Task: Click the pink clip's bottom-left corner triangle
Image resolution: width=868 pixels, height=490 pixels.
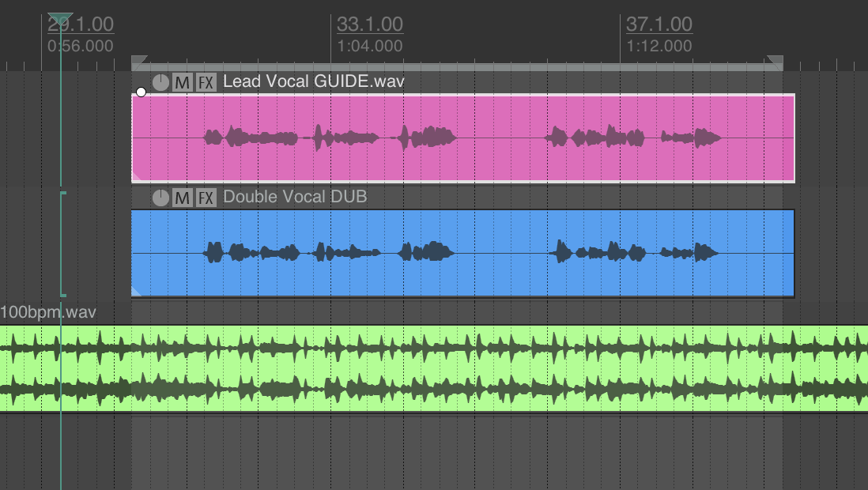Action: tap(136, 177)
